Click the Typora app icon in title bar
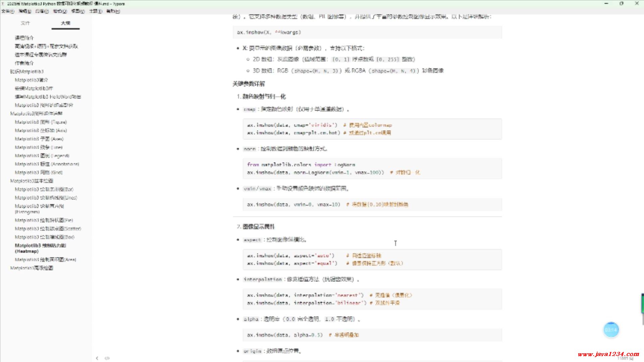This screenshot has height=362, width=644. coord(3,4)
